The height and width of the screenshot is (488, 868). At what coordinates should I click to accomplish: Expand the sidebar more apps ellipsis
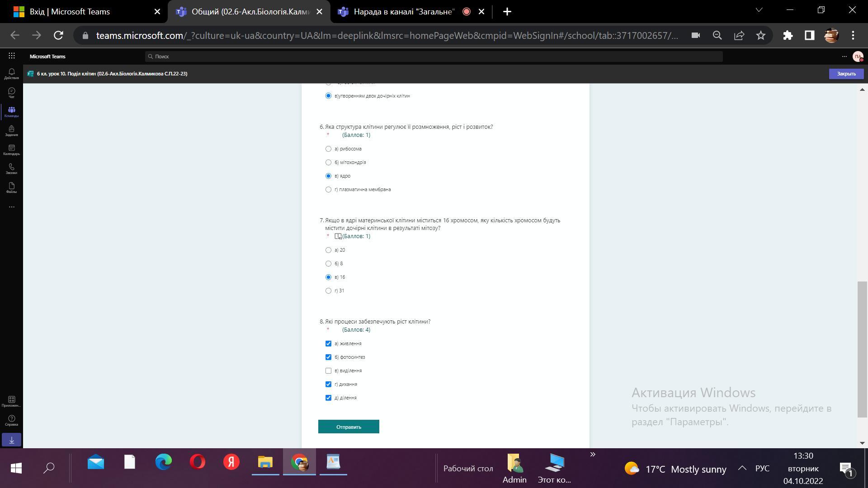pyautogui.click(x=11, y=207)
